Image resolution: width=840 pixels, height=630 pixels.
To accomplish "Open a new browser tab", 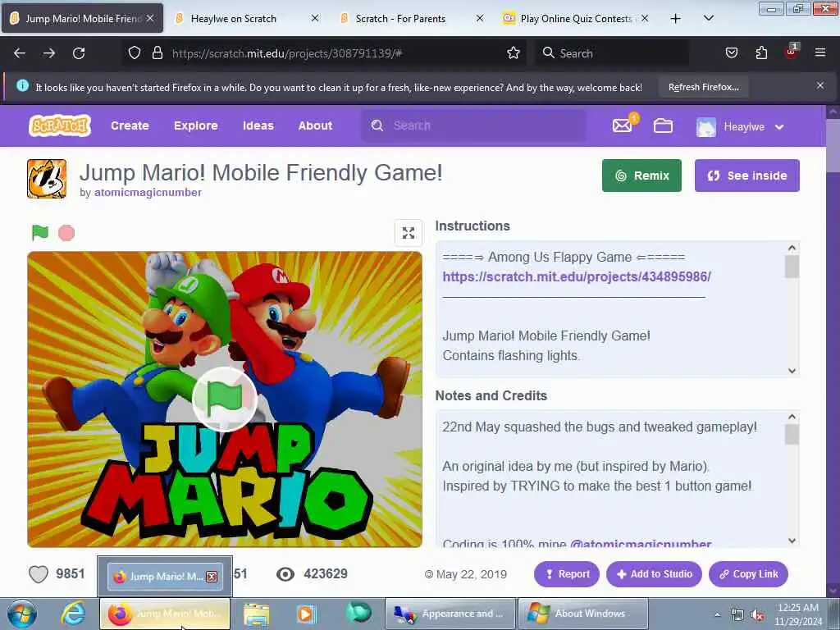I will tap(676, 19).
